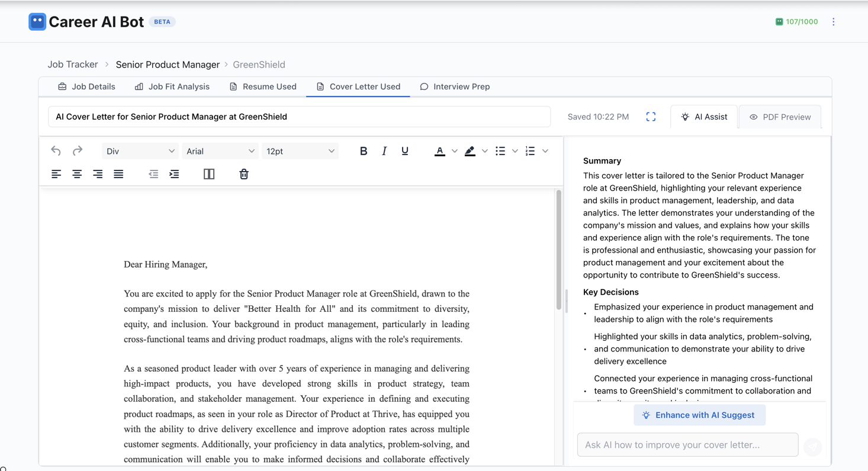Switch to the Resume Used tab

coord(263,86)
